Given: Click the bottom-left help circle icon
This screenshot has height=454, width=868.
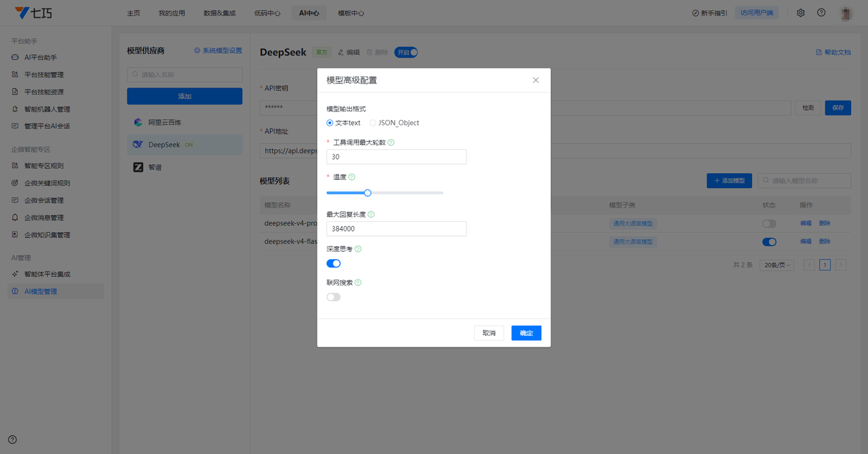Looking at the screenshot, I should (12, 440).
